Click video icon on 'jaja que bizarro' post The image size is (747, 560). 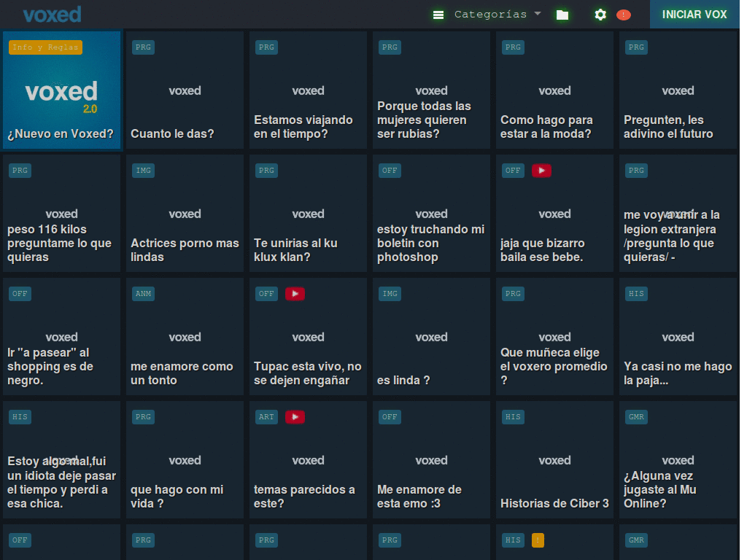click(541, 171)
